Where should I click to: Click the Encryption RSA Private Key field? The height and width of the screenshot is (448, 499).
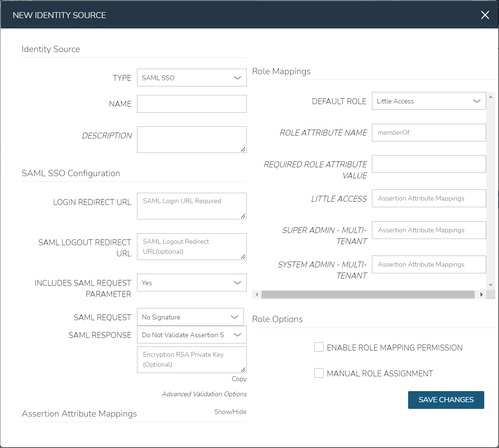coord(191,359)
